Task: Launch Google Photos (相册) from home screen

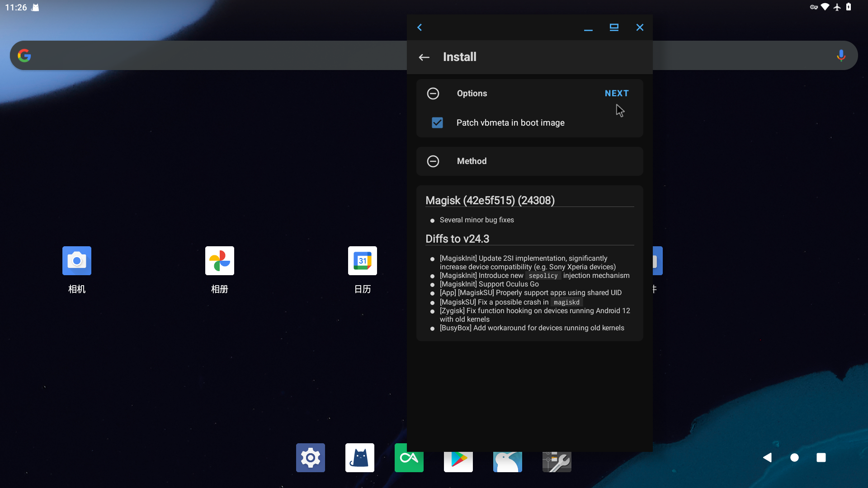Action: coord(219,261)
